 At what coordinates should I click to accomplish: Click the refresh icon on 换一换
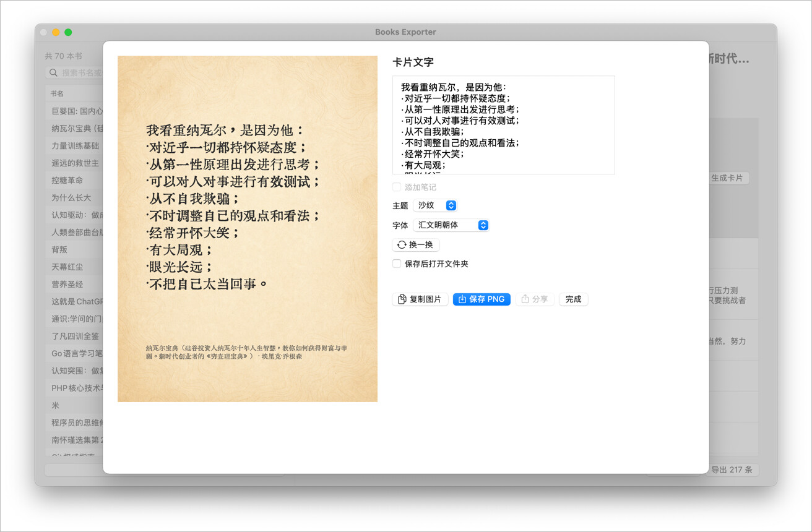[x=402, y=245]
